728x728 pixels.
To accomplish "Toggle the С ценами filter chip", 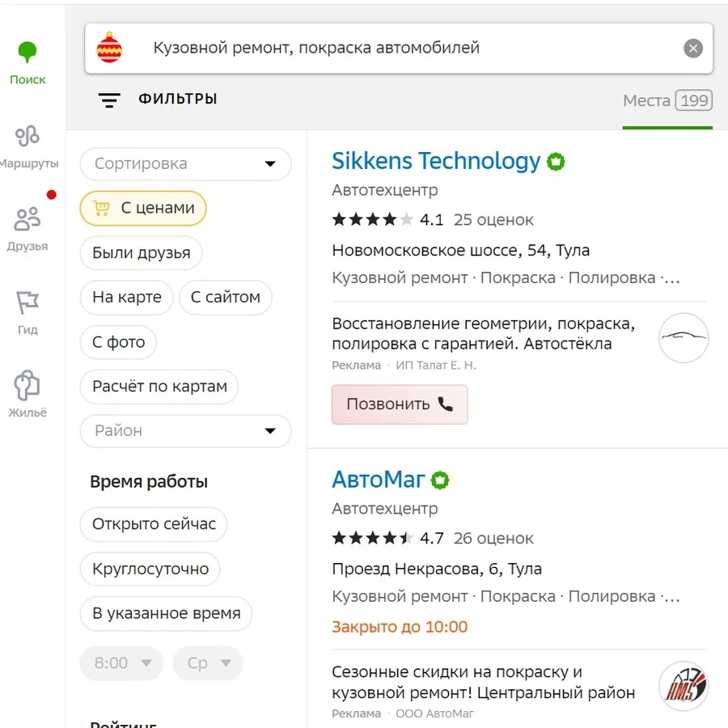I will pyautogui.click(x=143, y=209).
